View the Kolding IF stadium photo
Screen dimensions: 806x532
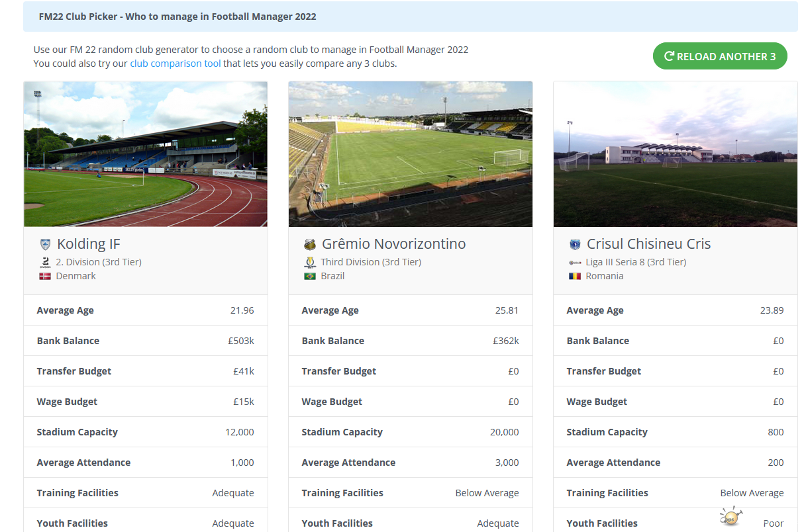pos(146,154)
